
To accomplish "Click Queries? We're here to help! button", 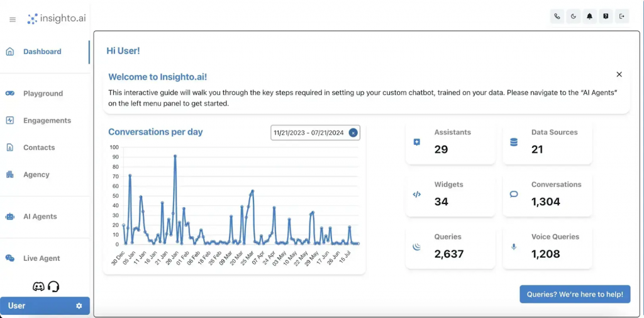I will 575,294.
